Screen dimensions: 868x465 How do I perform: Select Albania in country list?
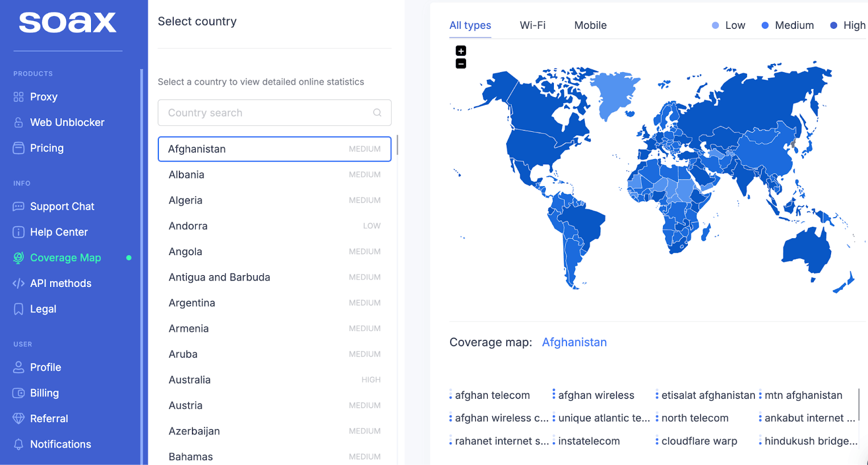pos(275,175)
